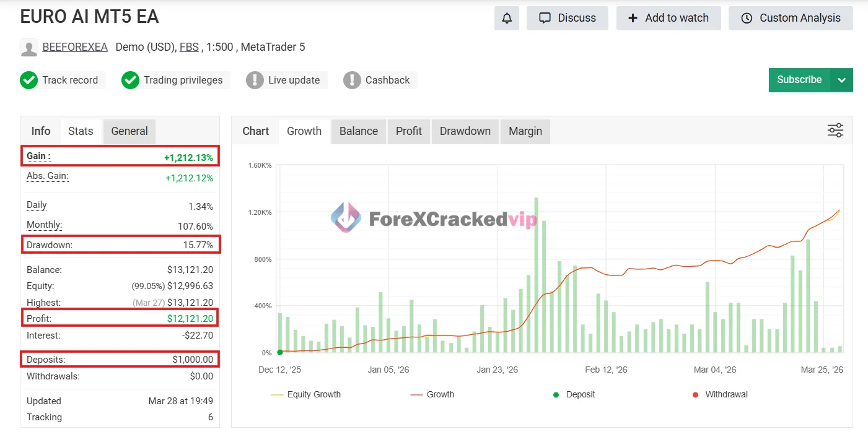Select the Margin chart tab
The image size is (868, 437).
click(525, 131)
